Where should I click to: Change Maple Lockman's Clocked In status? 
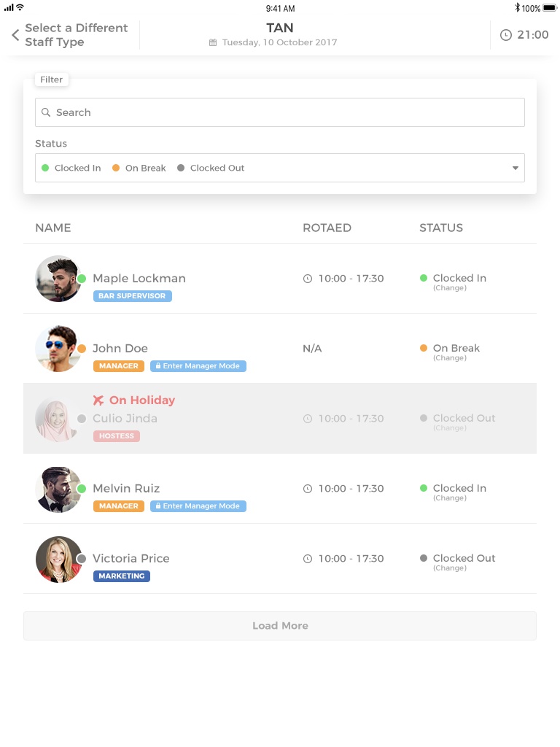point(449,288)
